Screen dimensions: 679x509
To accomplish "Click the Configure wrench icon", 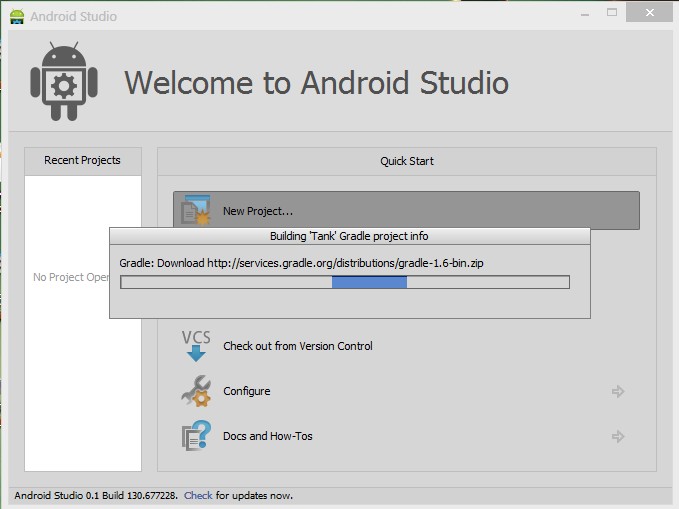I will [x=196, y=391].
